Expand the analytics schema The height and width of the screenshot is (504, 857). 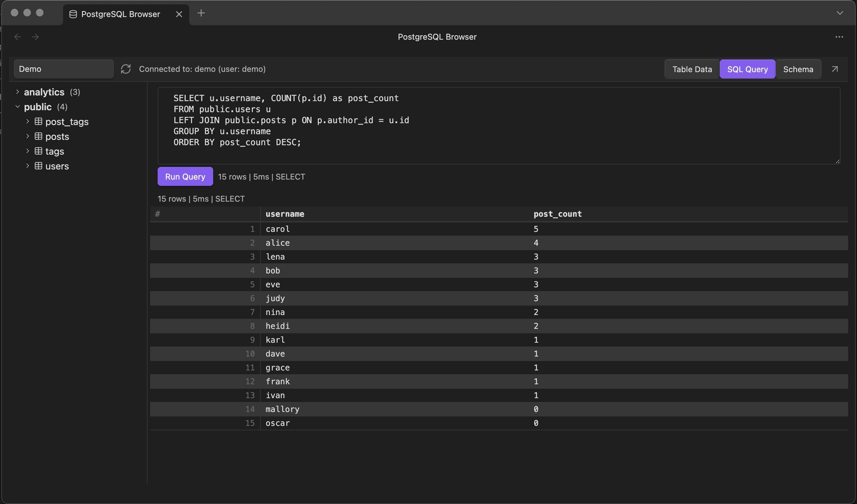pyautogui.click(x=18, y=92)
